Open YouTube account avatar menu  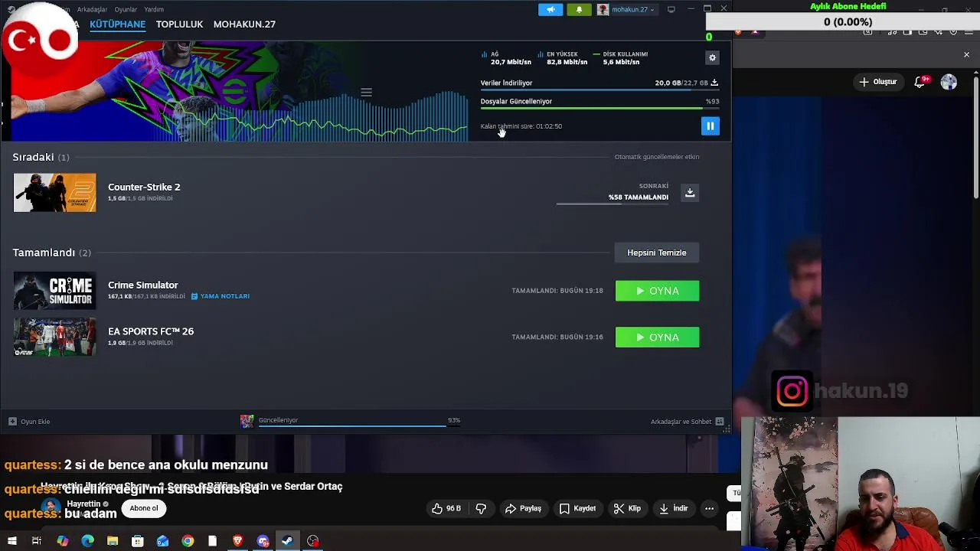pyautogui.click(x=949, y=82)
